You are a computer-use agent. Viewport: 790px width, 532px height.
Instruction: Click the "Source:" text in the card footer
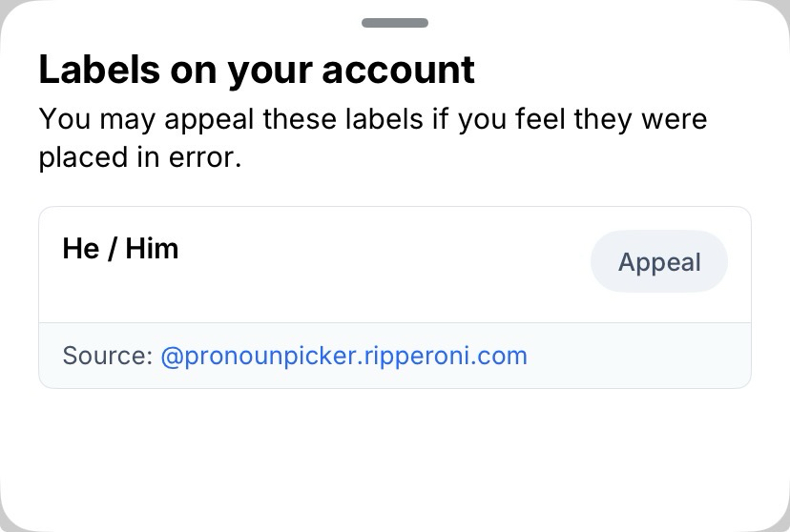point(107,357)
